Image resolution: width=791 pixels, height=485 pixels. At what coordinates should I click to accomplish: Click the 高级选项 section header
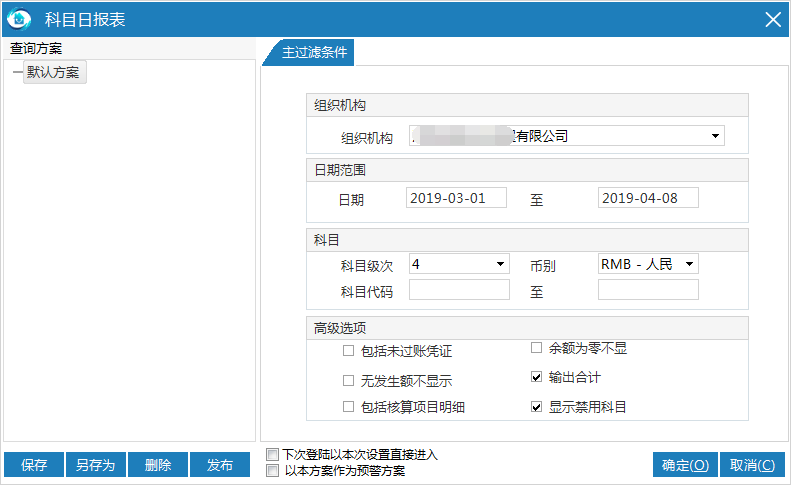coord(527,328)
